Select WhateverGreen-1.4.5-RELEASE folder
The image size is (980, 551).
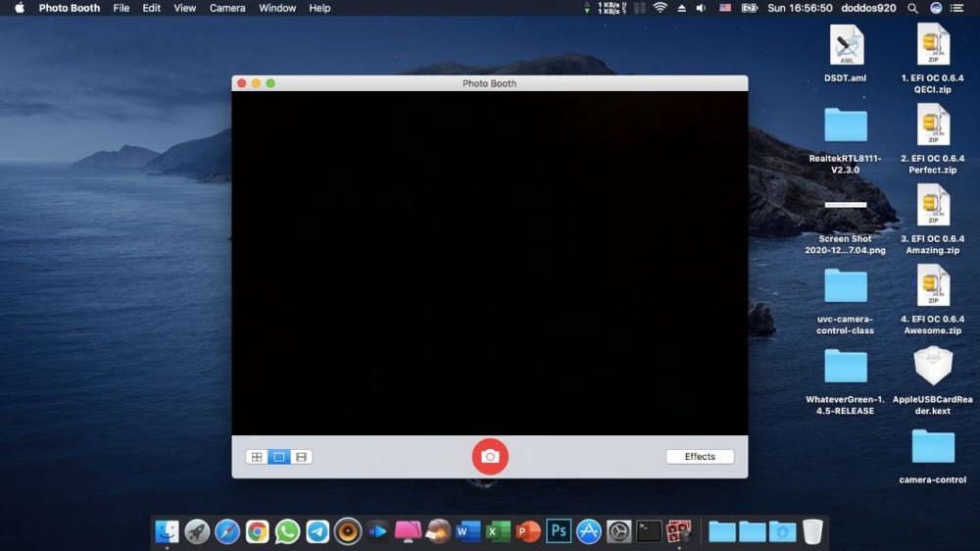(846, 381)
